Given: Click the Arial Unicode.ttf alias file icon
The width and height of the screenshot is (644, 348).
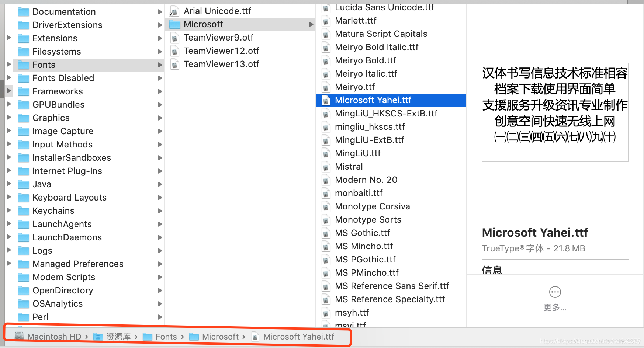Looking at the screenshot, I should (x=175, y=11).
